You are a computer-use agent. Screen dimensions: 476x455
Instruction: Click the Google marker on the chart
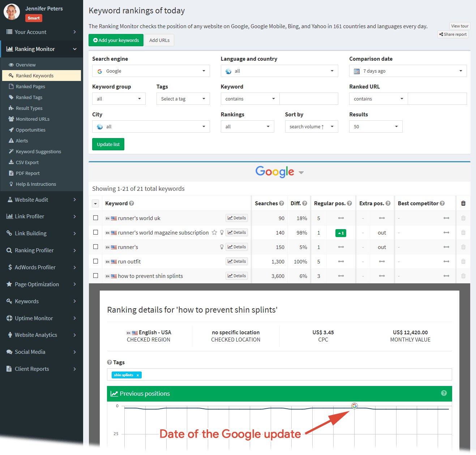354,406
